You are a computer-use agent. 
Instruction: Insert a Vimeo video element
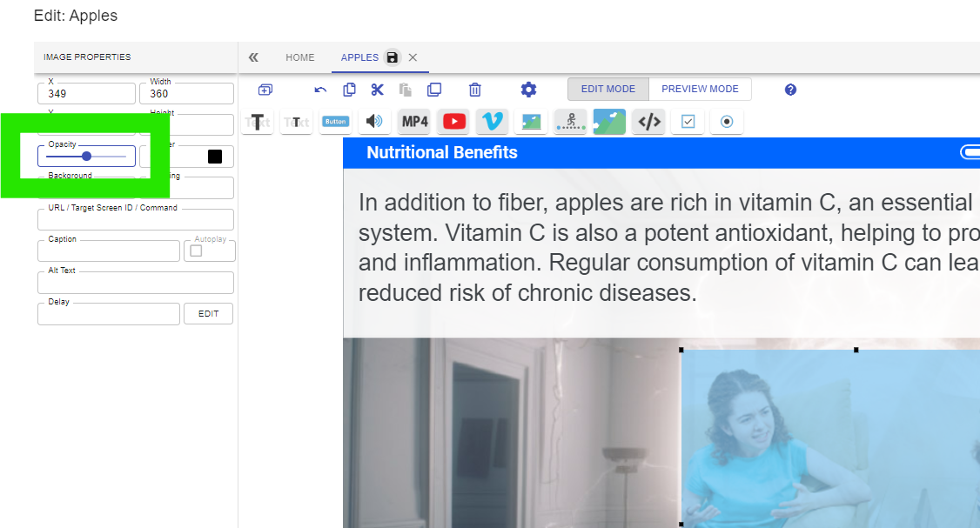coord(493,121)
